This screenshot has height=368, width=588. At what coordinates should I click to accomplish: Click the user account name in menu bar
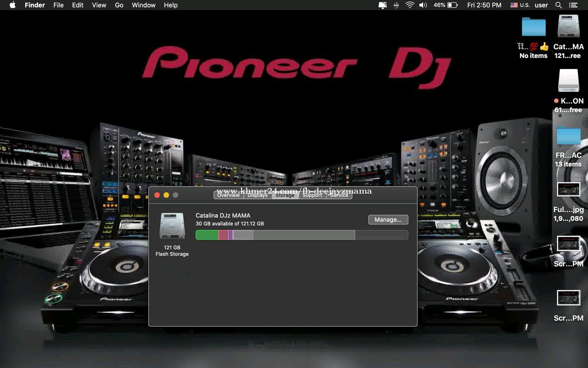[541, 5]
